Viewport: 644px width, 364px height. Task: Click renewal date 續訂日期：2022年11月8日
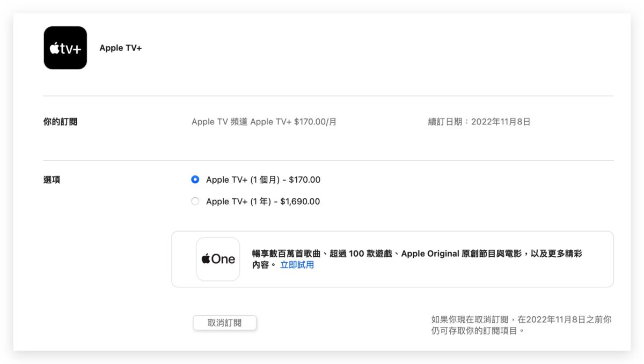click(479, 122)
